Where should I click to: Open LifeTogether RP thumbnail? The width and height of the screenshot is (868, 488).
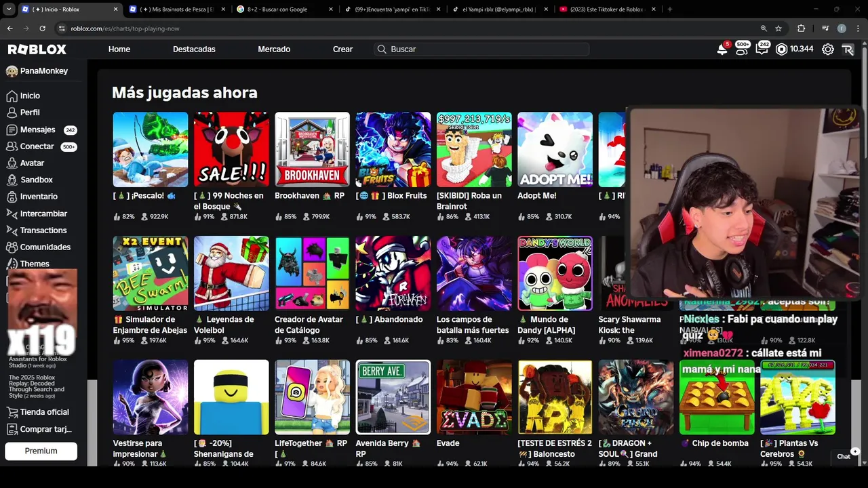coord(312,397)
